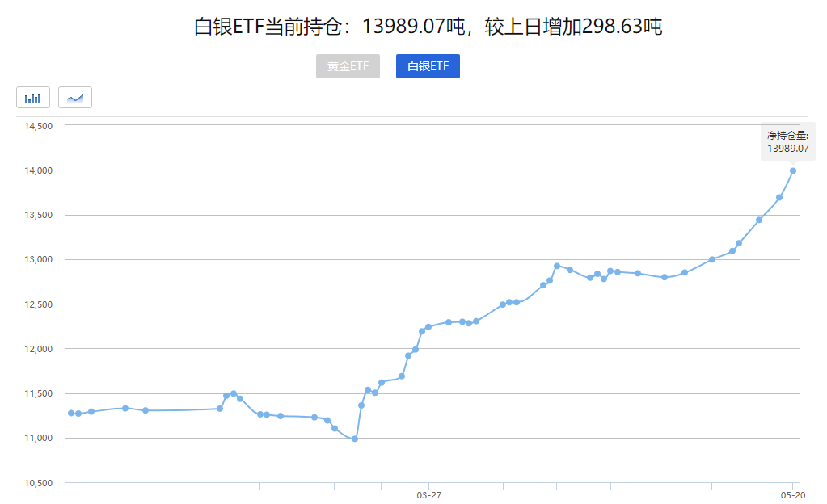
Task: Click the latest data point at 05-20
Action: click(x=793, y=170)
